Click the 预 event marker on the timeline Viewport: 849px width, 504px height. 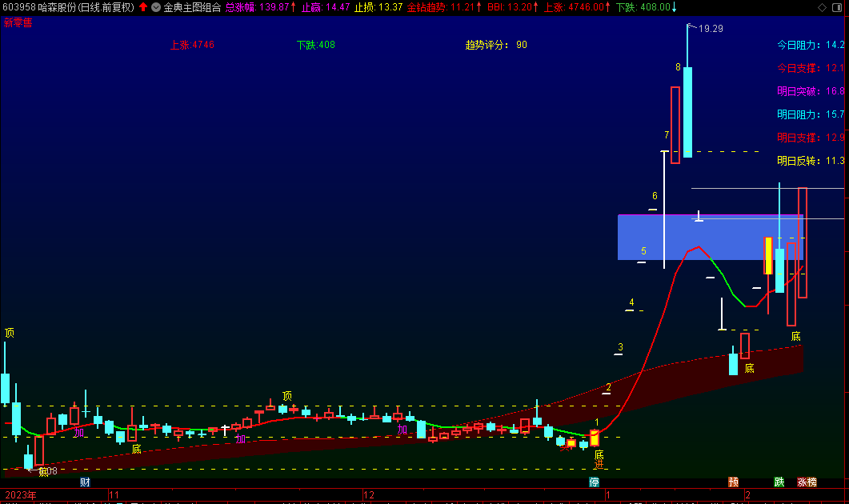(x=733, y=482)
